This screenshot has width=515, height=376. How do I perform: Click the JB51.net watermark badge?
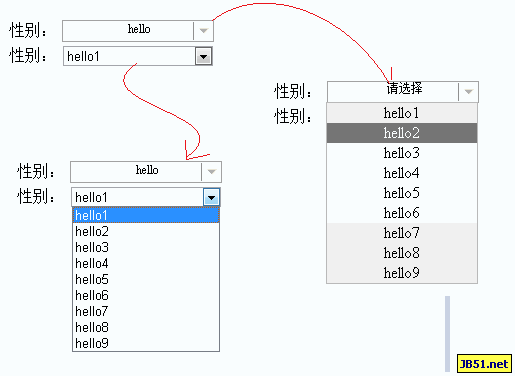pos(484,363)
